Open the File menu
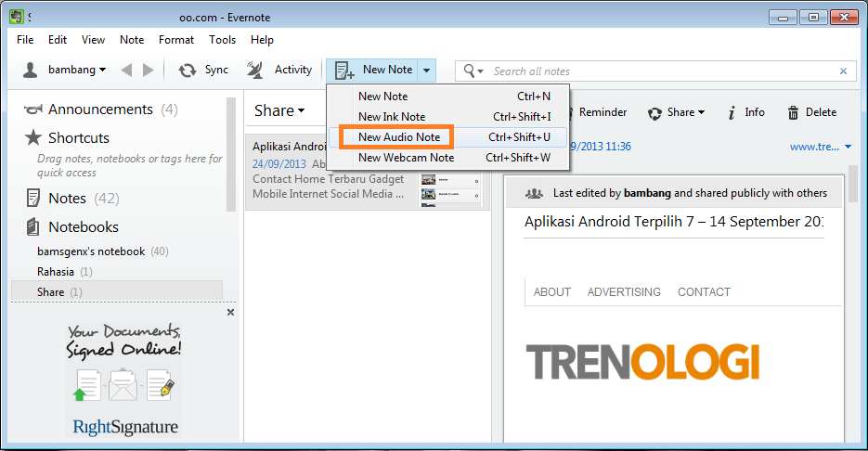 [25, 40]
